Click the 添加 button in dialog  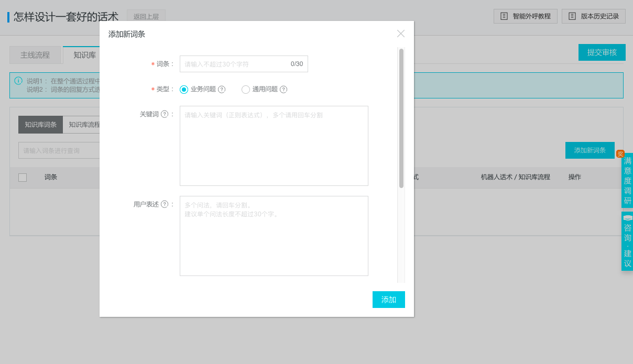click(x=389, y=300)
